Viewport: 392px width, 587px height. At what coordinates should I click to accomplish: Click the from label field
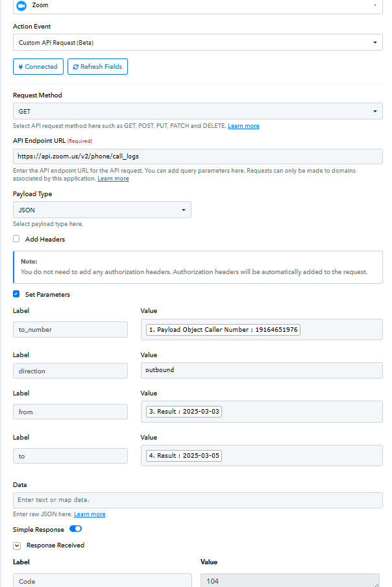[x=70, y=412]
